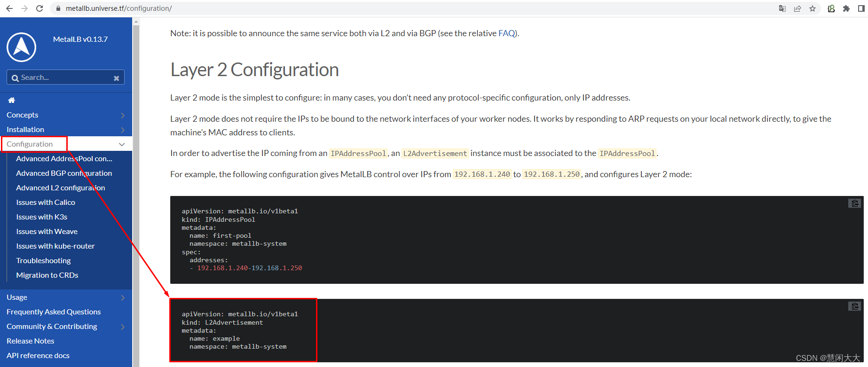This screenshot has height=367, width=868.
Task: Open the Usage menu item
Action: pos(17,297)
